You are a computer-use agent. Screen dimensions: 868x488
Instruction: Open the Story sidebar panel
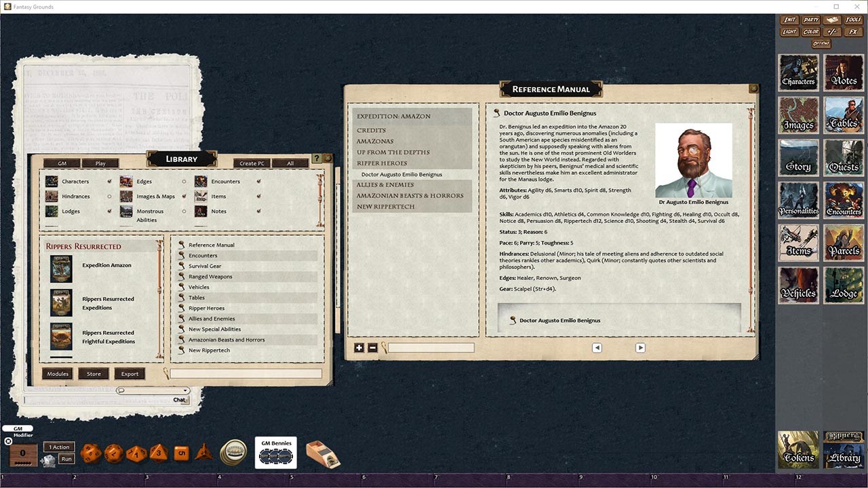click(x=798, y=157)
